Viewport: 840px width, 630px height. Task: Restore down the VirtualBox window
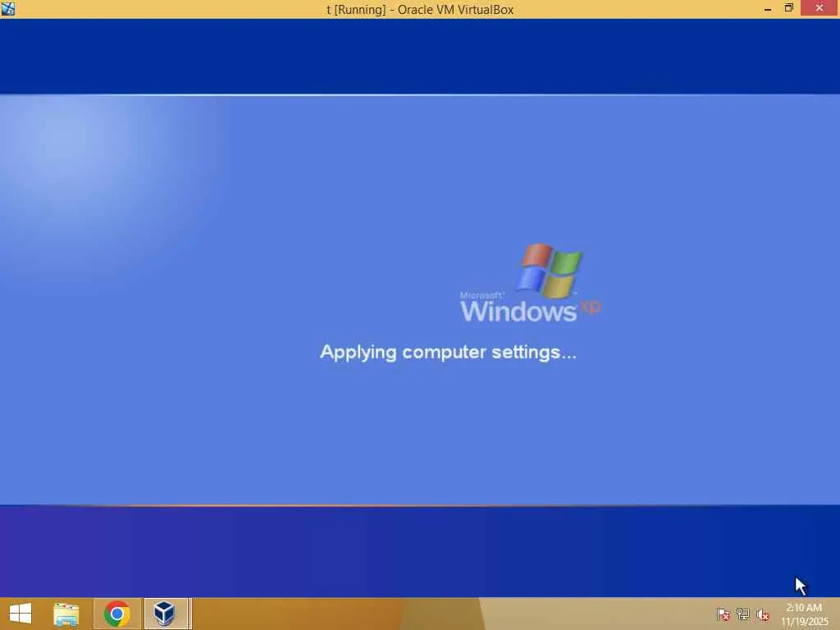(x=788, y=8)
